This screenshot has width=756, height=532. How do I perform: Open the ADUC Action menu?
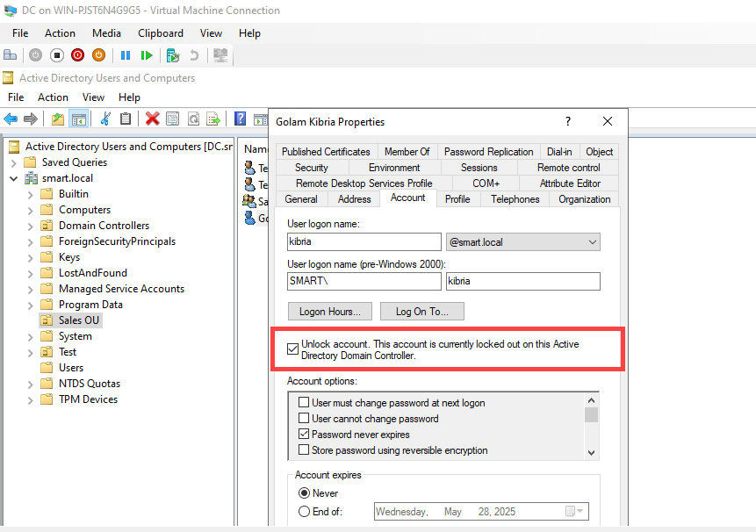tap(53, 97)
